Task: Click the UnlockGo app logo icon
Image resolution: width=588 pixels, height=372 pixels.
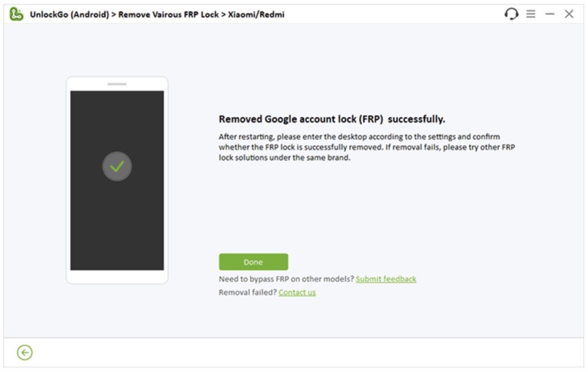Action: (x=16, y=14)
